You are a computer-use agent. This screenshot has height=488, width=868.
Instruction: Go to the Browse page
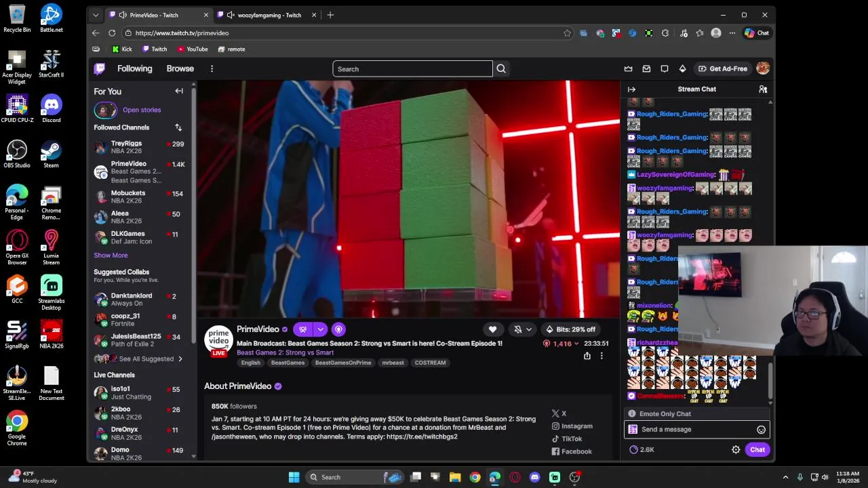pyautogui.click(x=180, y=68)
